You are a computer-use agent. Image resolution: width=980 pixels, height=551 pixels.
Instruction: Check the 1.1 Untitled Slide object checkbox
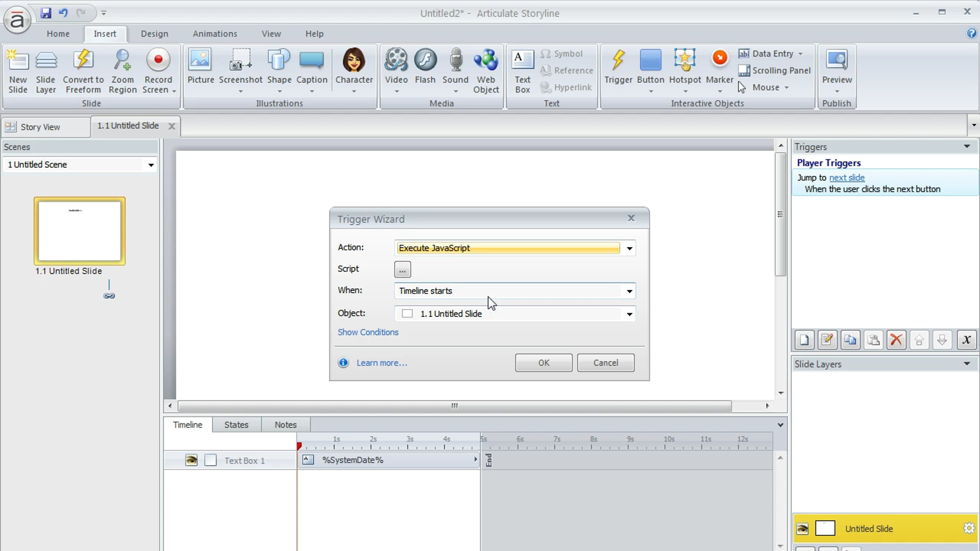pyautogui.click(x=407, y=313)
